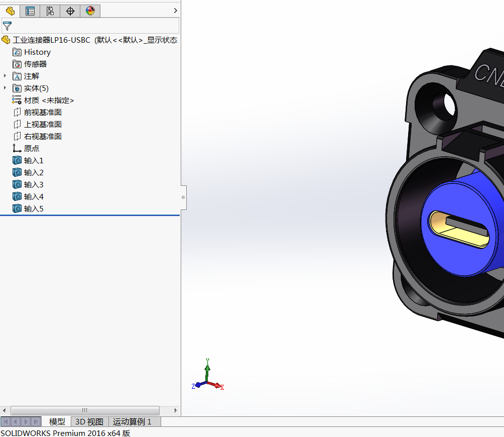This screenshot has width=504, height=437.
Task: Open the DimXpertManager tab
Action: (70, 11)
